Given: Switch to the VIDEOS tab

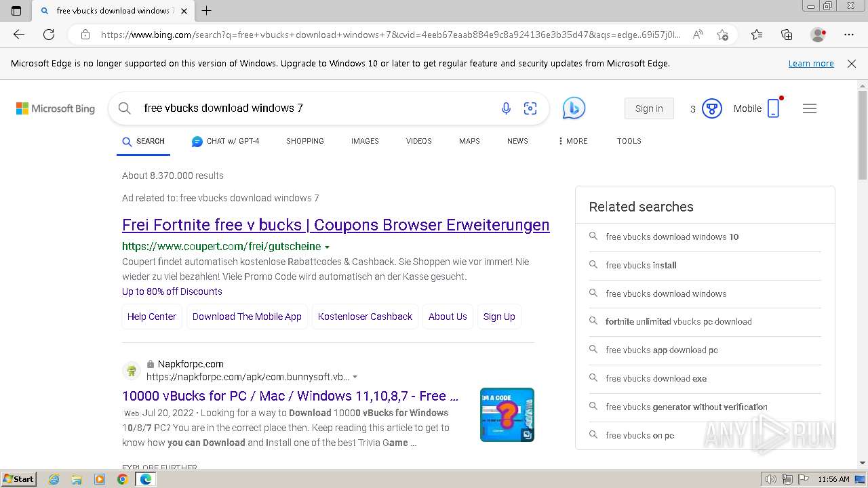Looking at the screenshot, I should click(x=419, y=141).
